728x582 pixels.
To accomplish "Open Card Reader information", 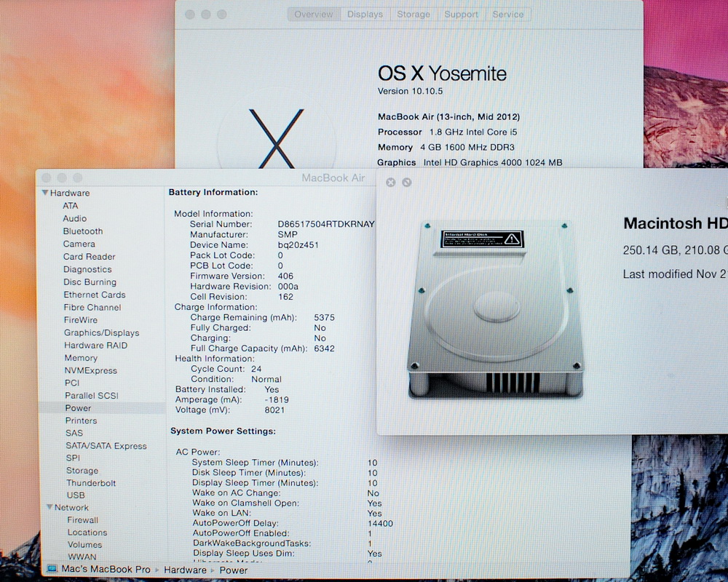I will (89, 256).
